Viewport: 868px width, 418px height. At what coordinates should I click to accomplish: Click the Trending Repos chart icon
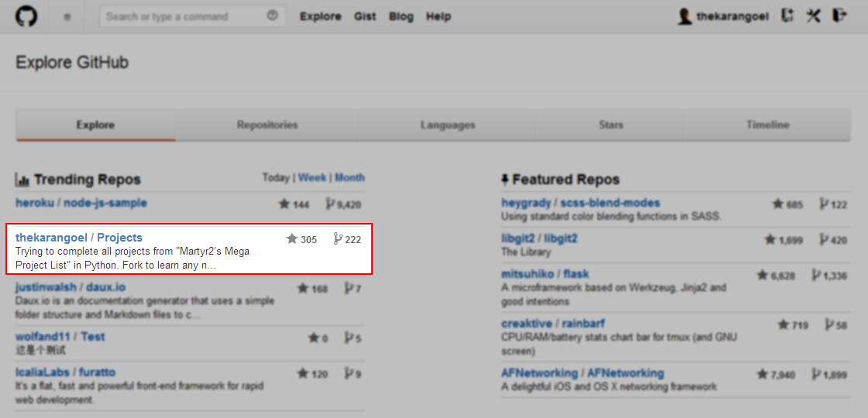(22, 179)
